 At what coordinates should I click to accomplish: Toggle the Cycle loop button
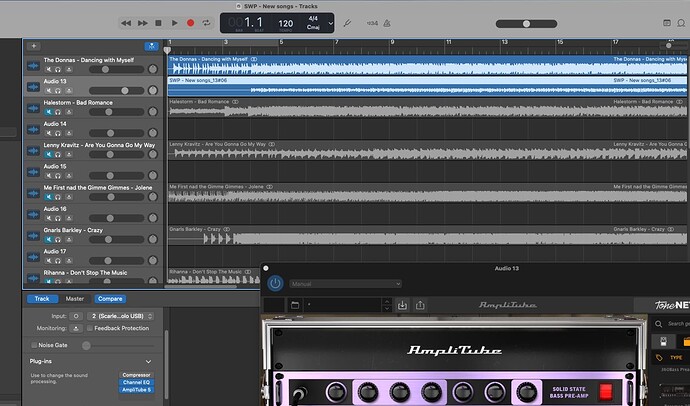point(206,23)
